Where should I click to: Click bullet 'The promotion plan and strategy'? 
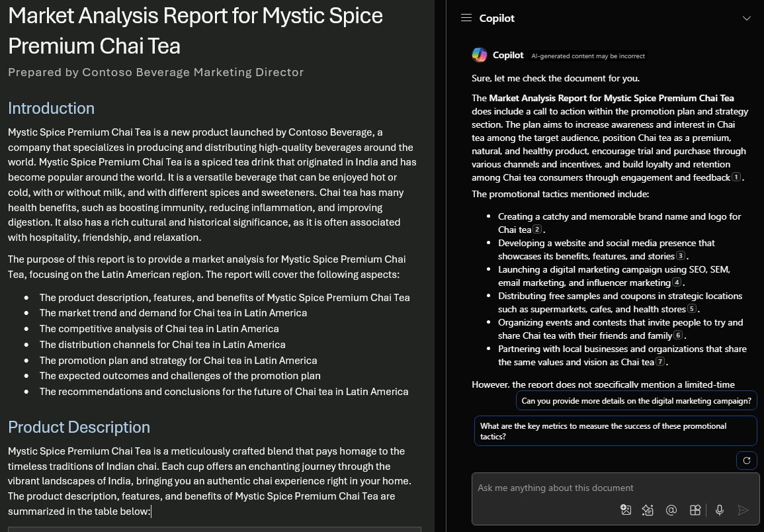[178, 361]
